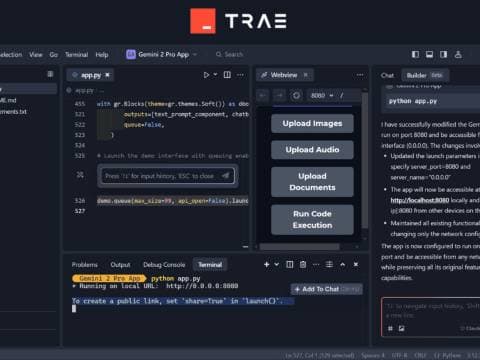Toggle the terminal list view icon
This screenshot has width=480, height=360.
pyautogui.click(x=329, y=264)
